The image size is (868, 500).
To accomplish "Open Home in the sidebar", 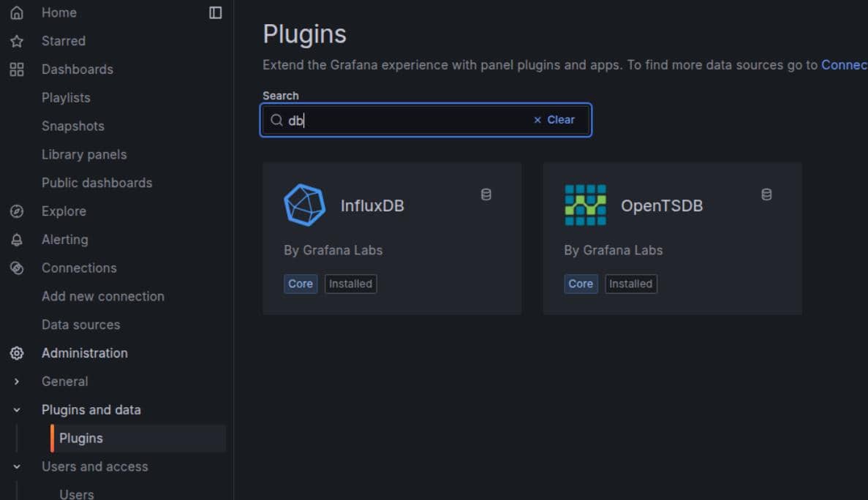I will pos(59,12).
